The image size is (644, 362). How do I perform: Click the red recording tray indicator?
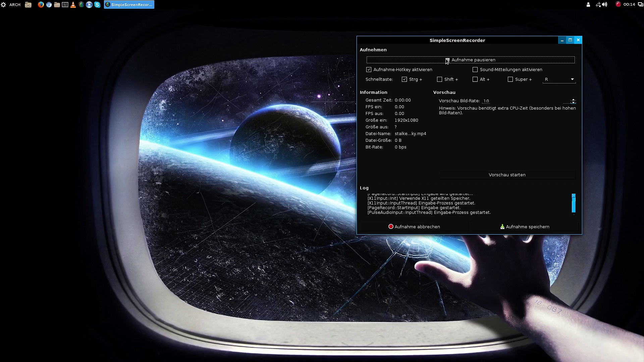(x=618, y=4)
